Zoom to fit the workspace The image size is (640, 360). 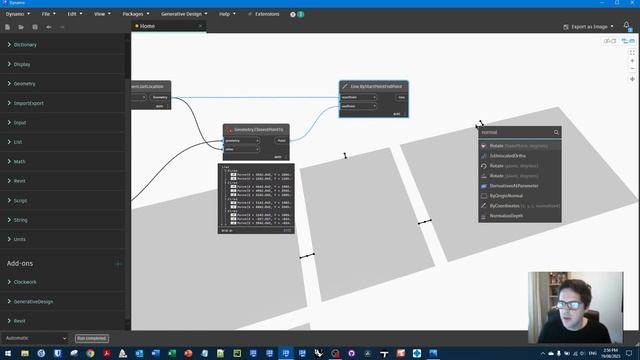pos(632,53)
